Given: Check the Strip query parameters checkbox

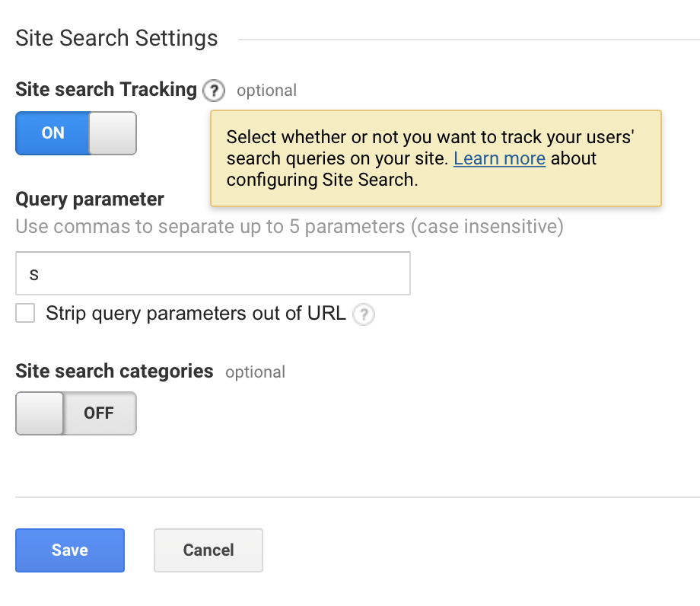Looking at the screenshot, I should [x=25, y=313].
